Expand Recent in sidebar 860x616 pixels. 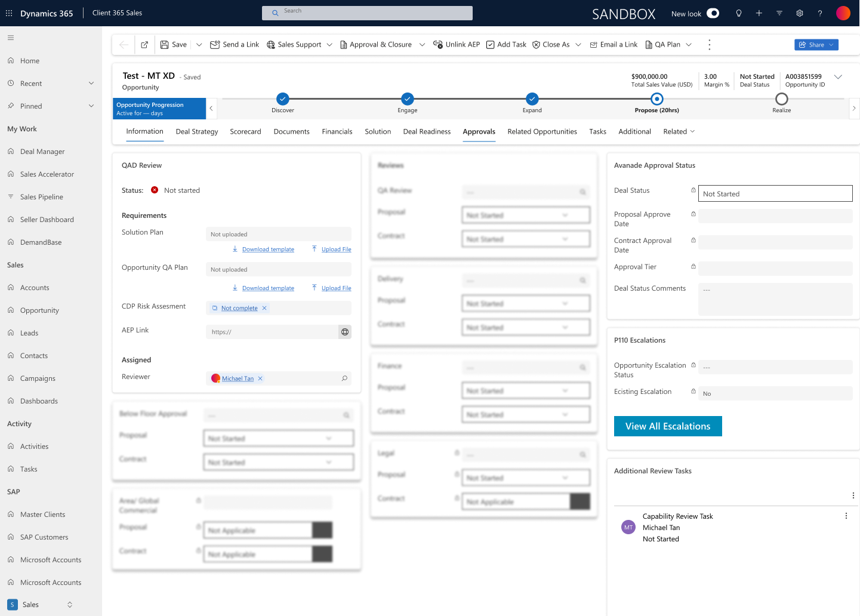tap(91, 84)
